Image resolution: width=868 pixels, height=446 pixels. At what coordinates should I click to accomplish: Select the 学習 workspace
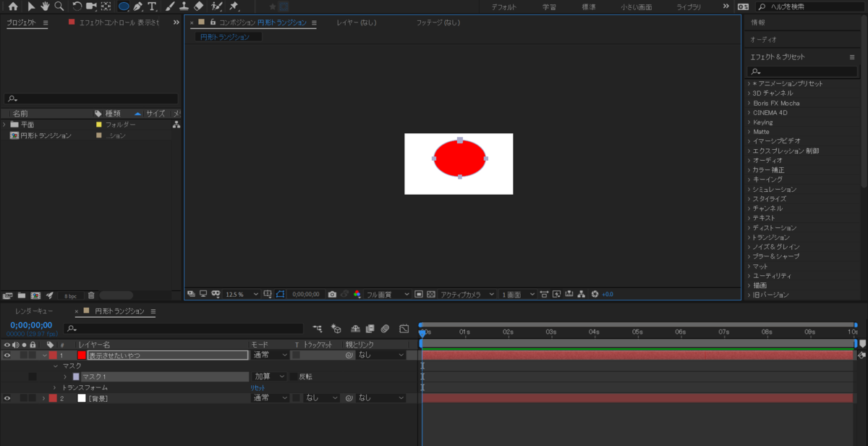tap(550, 7)
